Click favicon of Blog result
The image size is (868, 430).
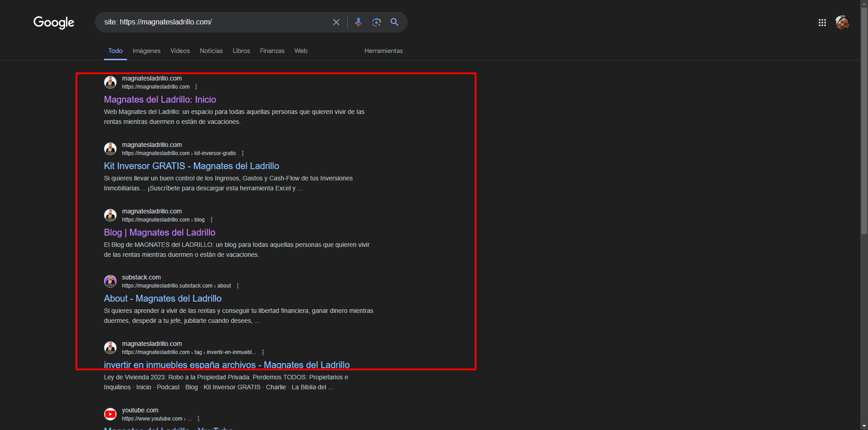point(110,215)
